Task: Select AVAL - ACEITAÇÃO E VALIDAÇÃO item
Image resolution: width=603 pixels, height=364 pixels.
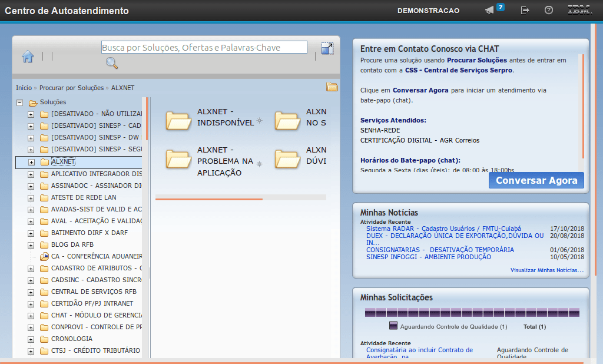Action: tap(97, 221)
